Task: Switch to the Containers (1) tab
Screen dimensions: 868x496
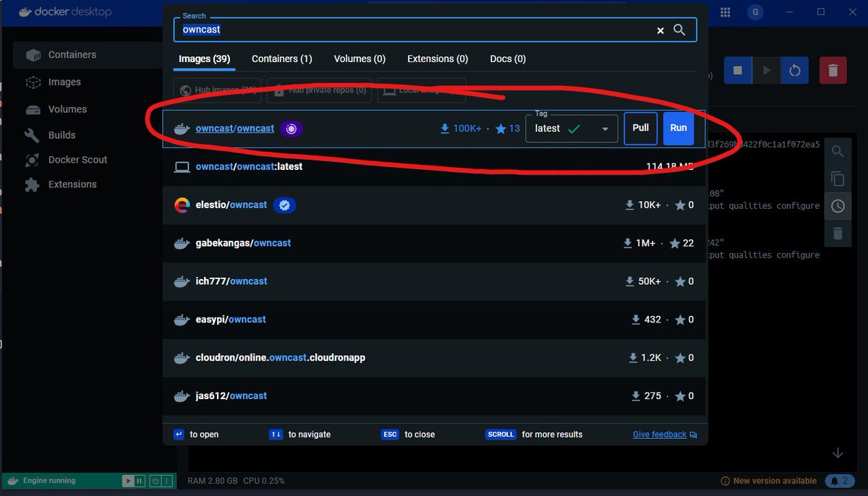Action: pos(282,59)
